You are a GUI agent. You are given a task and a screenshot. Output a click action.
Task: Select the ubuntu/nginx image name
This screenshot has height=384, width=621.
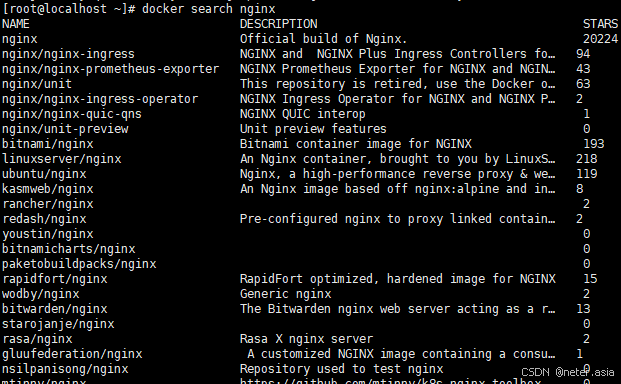(x=44, y=174)
